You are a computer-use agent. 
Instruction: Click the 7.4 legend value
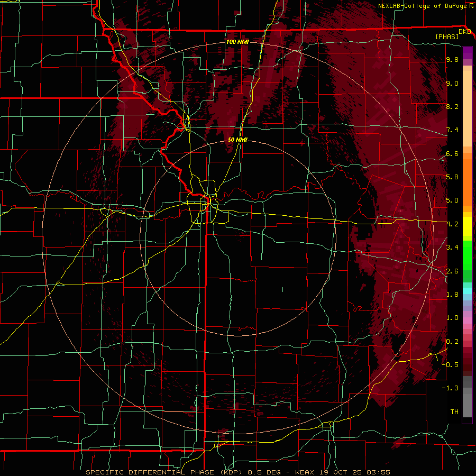pyautogui.click(x=452, y=130)
